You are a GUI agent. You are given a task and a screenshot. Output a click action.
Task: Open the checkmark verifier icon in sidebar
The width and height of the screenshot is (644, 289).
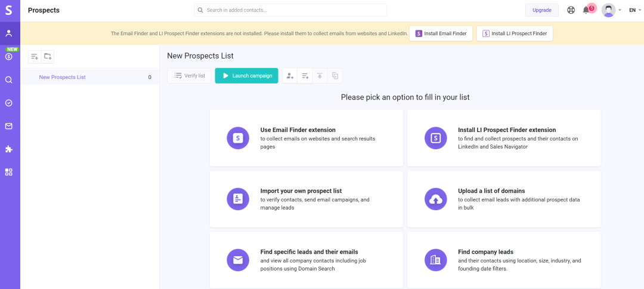tap(9, 103)
